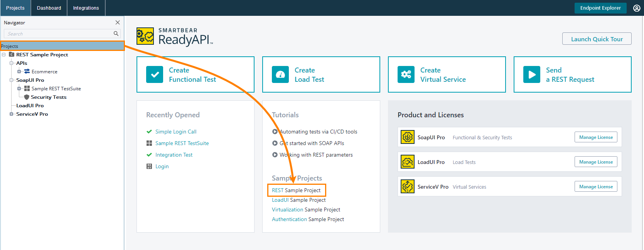The image size is (644, 250).
Task: Open the Get started with SOAP APIs tutorial
Action: (x=312, y=143)
